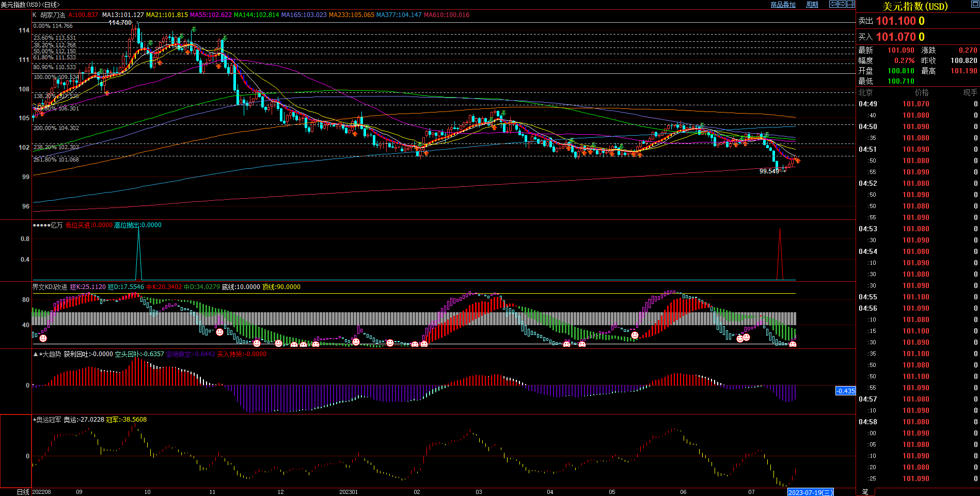Click the 胡家刀法 indicator name
This screenshot has height=496, width=980.
pyautogui.click(x=53, y=15)
